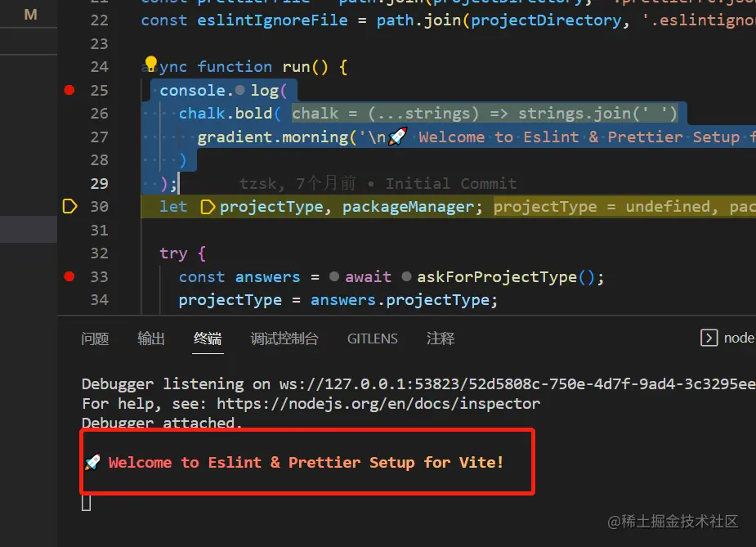The width and height of the screenshot is (756, 547).
Task: Switch to the 调试控制台 tab
Action: pyautogui.click(x=284, y=338)
